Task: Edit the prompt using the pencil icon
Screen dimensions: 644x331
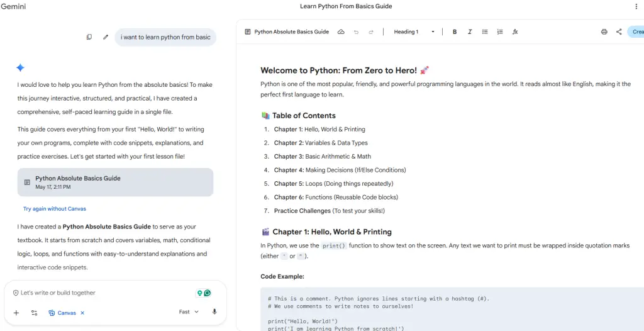Action: pos(106,37)
